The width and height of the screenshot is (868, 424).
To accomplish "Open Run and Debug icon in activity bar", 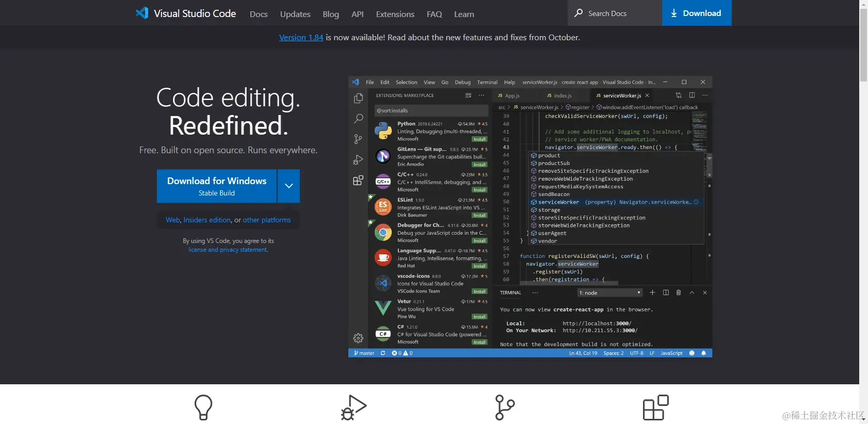I will 358,160.
